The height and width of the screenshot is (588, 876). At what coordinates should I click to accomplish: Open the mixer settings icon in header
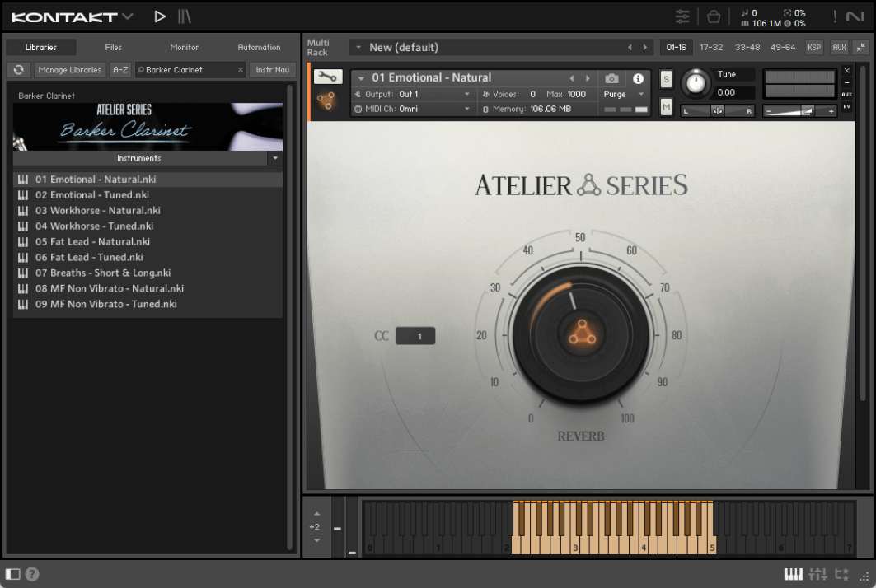point(682,16)
